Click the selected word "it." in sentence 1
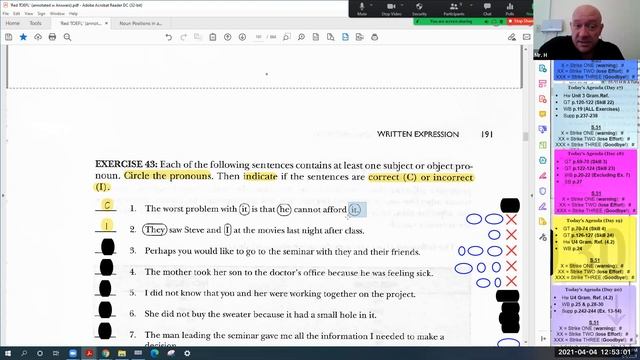The height and width of the screenshot is (360, 640). [357, 210]
